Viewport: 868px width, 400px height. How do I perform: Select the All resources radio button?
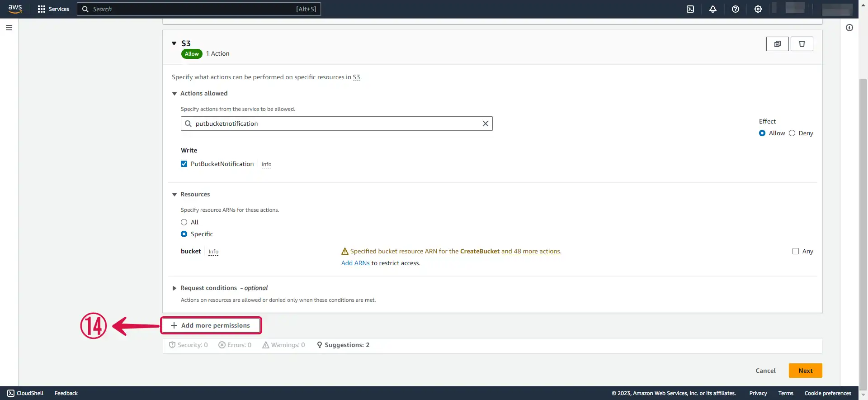click(184, 222)
